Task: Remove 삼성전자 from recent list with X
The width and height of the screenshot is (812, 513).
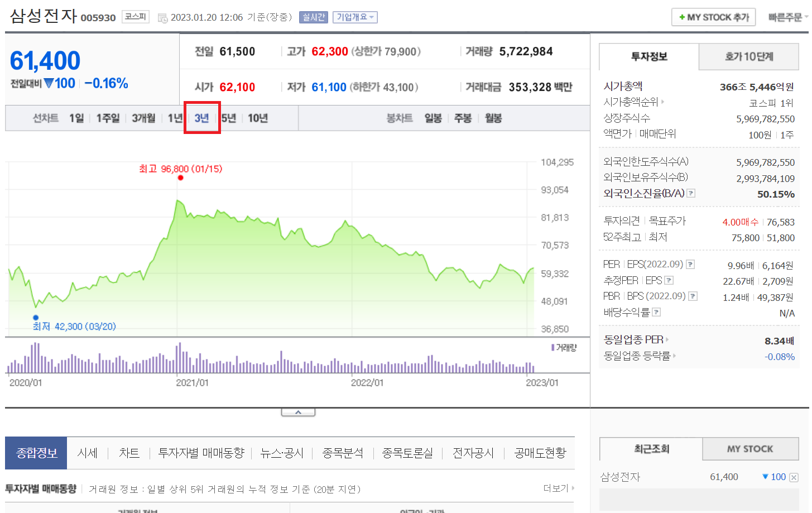Action: [794, 477]
